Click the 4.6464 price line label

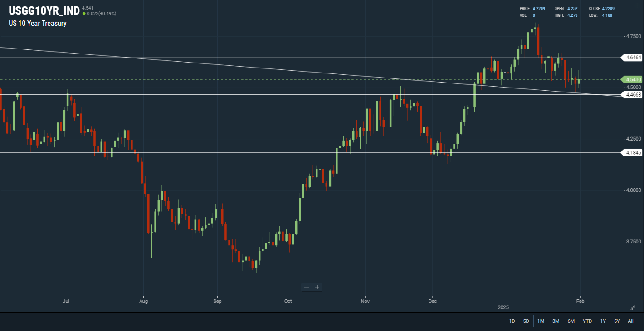[633, 58]
